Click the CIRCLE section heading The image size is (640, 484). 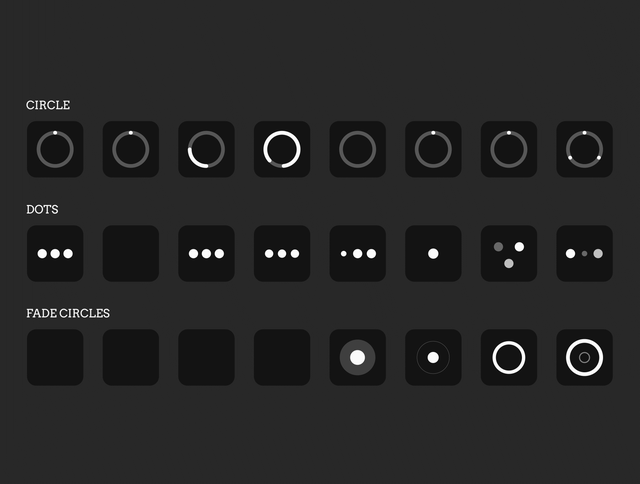[x=48, y=105]
